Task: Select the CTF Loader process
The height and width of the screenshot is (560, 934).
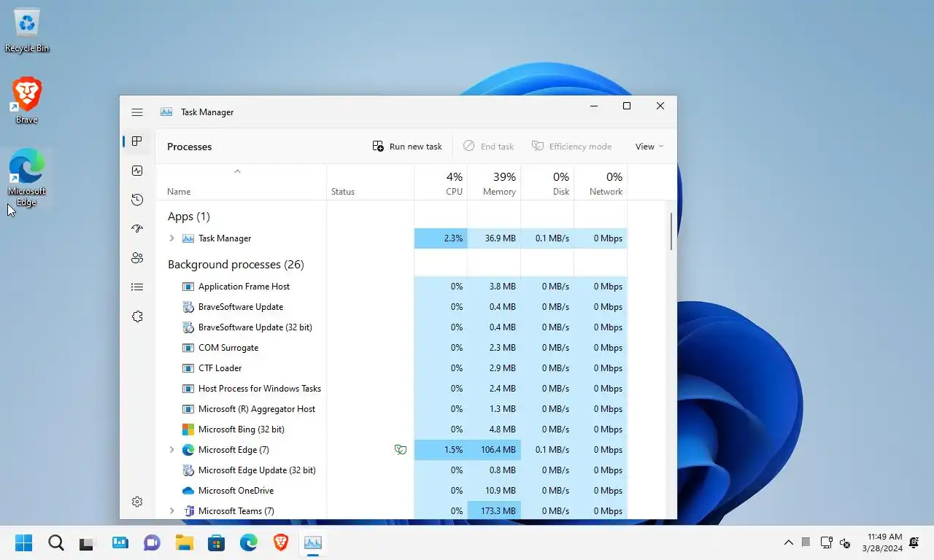Action: [x=392, y=368]
